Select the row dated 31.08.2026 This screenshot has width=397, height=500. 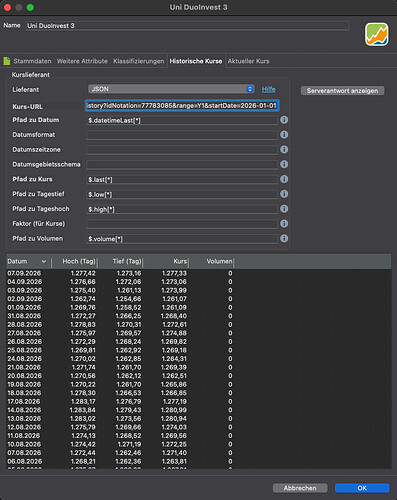(199, 316)
